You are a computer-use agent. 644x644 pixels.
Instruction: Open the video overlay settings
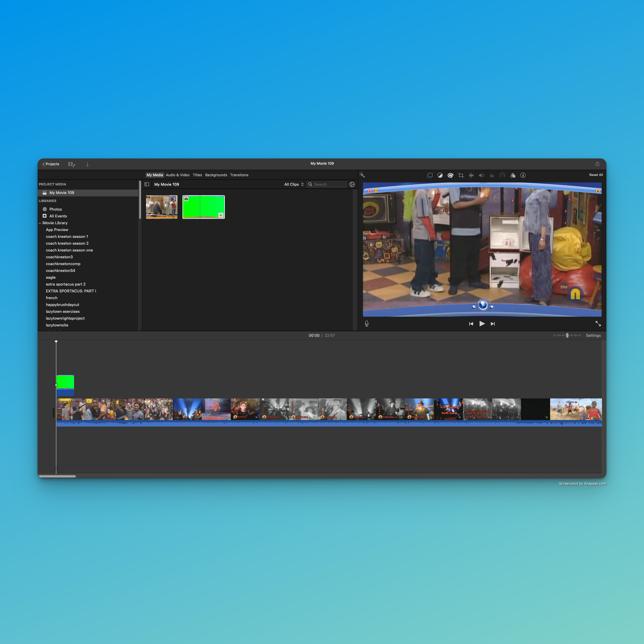click(x=430, y=175)
